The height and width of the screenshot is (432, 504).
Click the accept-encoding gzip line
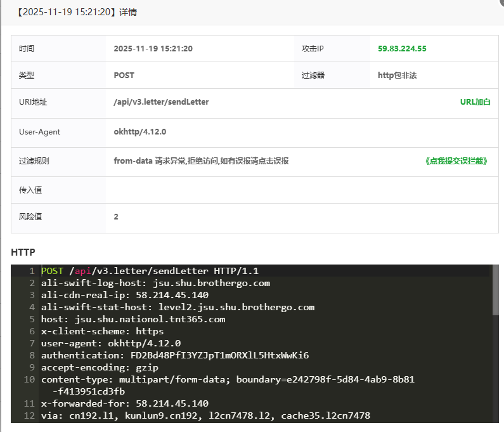100,367
